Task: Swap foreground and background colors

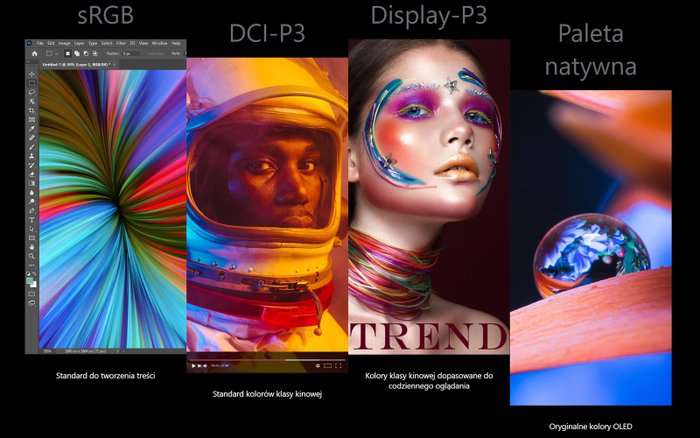Action: [34, 275]
